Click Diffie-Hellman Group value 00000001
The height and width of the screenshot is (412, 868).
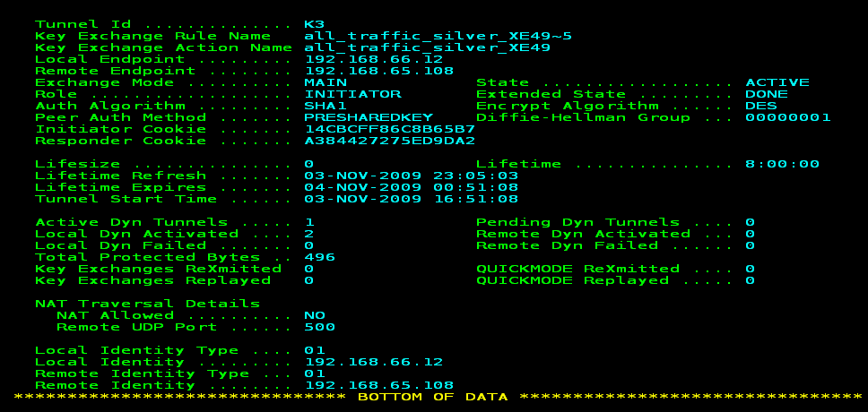pyautogui.click(x=787, y=117)
